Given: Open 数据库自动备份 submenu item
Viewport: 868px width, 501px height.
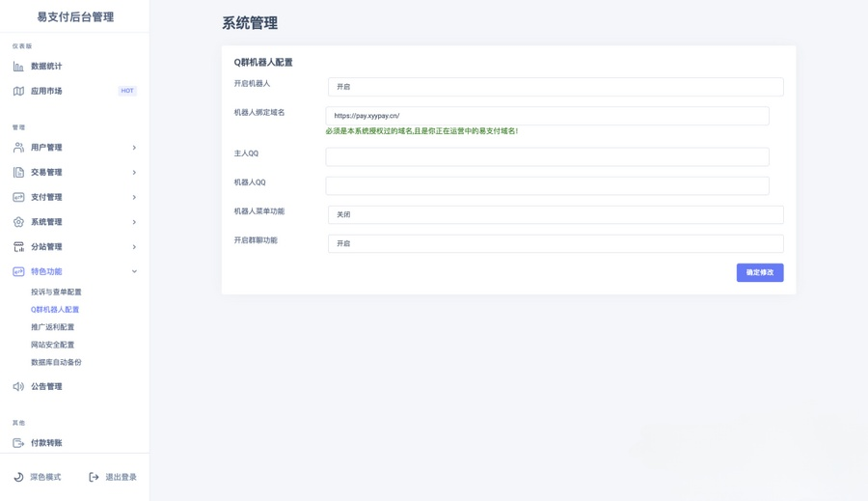Looking at the screenshot, I should click(56, 362).
